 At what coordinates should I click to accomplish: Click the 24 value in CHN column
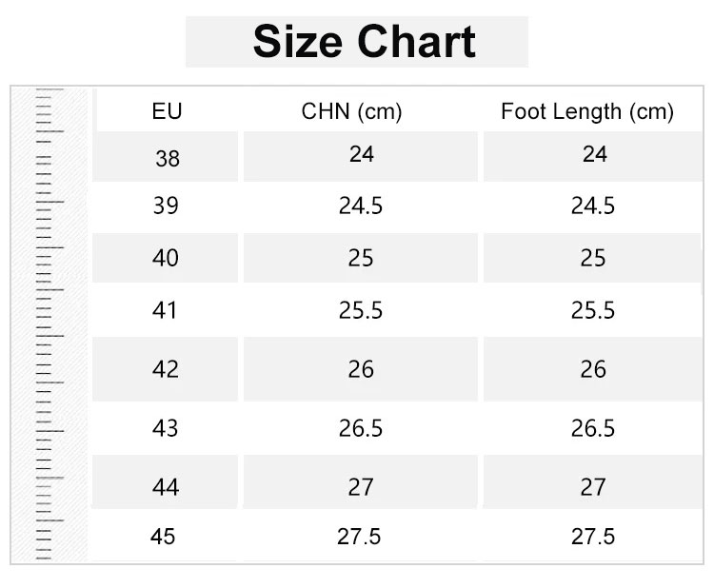click(362, 154)
